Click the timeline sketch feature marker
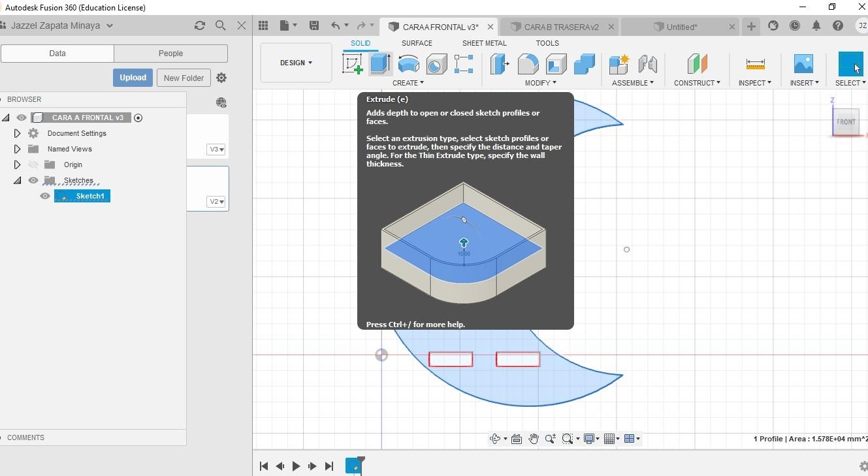Image resolution: width=868 pixels, height=476 pixels. click(x=353, y=466)
